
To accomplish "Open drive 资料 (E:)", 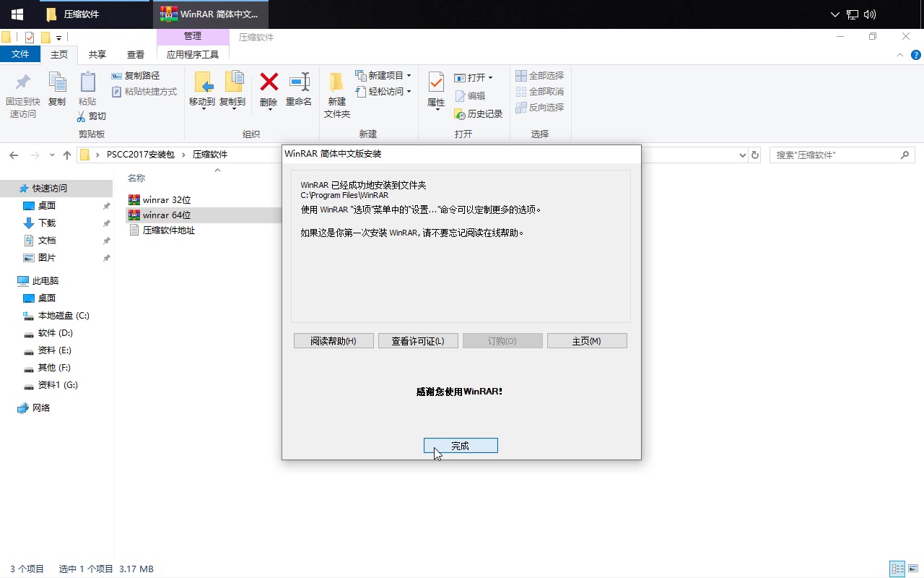I will click(56, 350).
